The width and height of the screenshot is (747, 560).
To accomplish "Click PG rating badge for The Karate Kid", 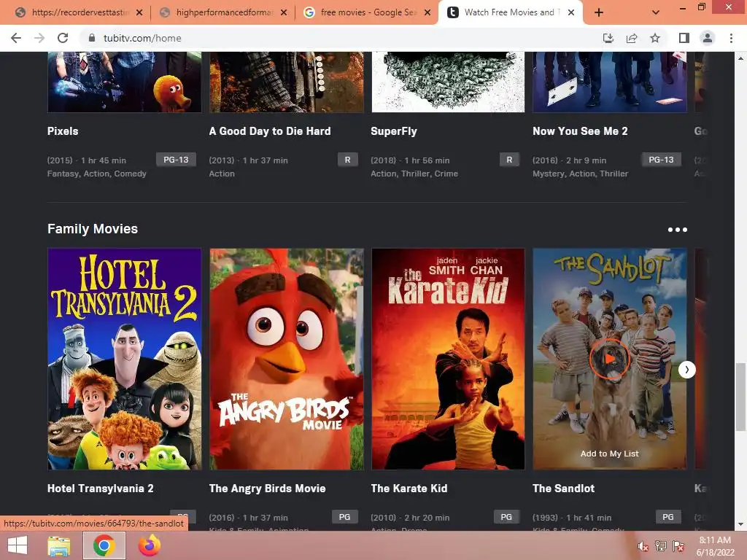I will point(506,517).
